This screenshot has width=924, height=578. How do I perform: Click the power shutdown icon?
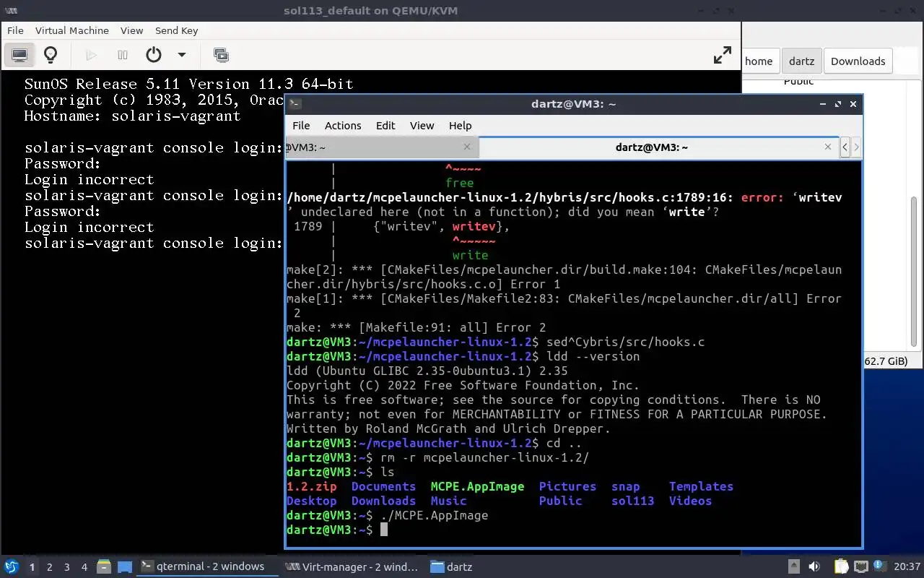(x=154, y=55)
